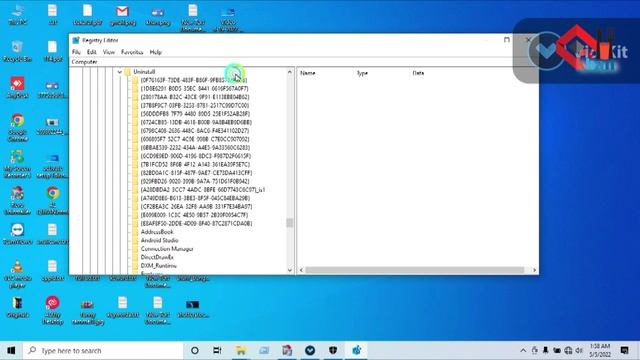
Task: Click values pane horizontal scroll-left arrow
Action: [301, 270]
